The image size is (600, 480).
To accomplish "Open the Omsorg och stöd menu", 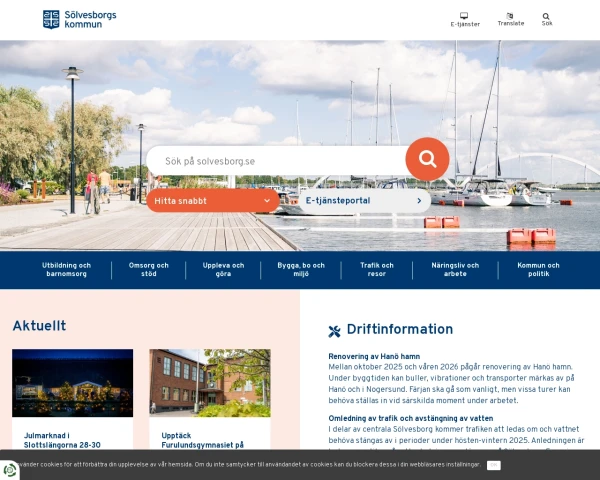I will (x=149, y=269).
